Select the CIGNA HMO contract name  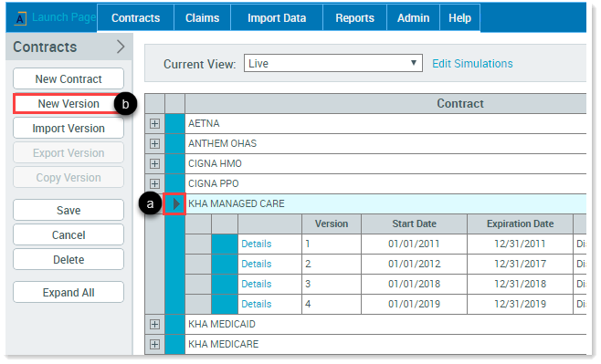[215, 163]
